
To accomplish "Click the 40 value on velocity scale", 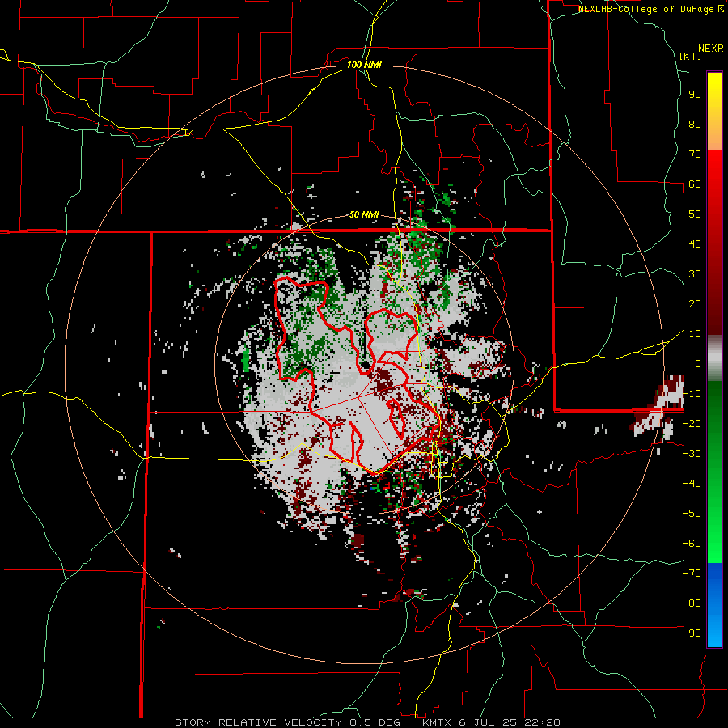I will click(695, 244).
